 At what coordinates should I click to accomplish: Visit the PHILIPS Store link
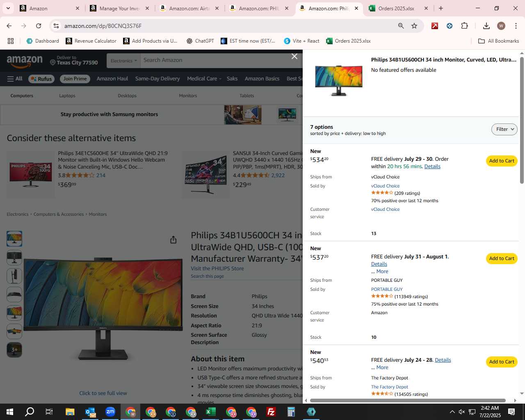[217, 269]
